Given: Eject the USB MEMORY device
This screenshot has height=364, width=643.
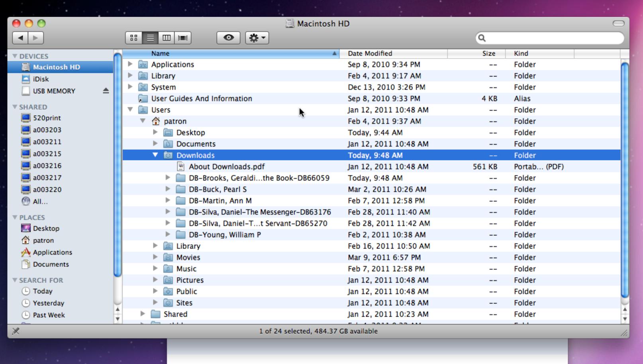Looking at the screenshot, I should coord(106,91).
